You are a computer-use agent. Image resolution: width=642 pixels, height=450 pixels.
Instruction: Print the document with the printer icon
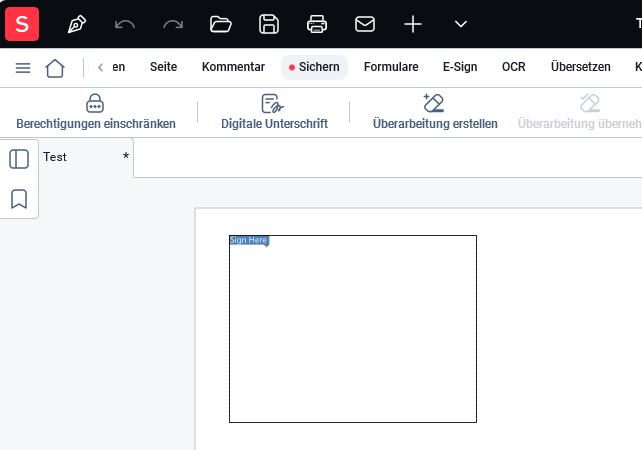coord(317,24)
